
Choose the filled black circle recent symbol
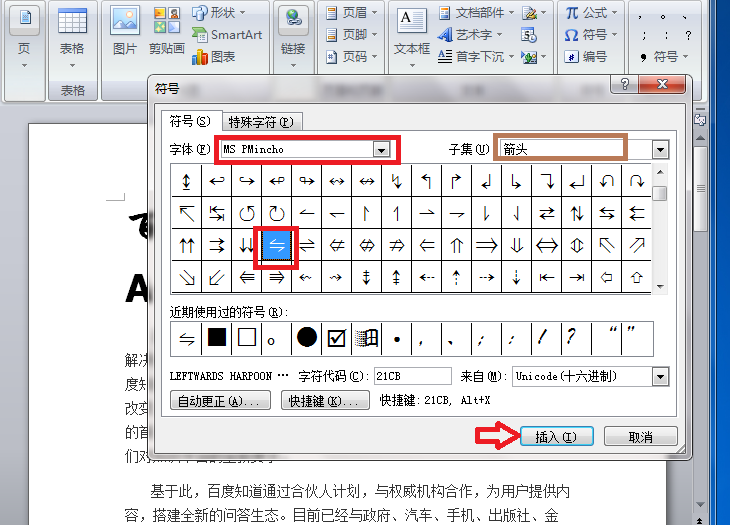[x=306, y=338]
